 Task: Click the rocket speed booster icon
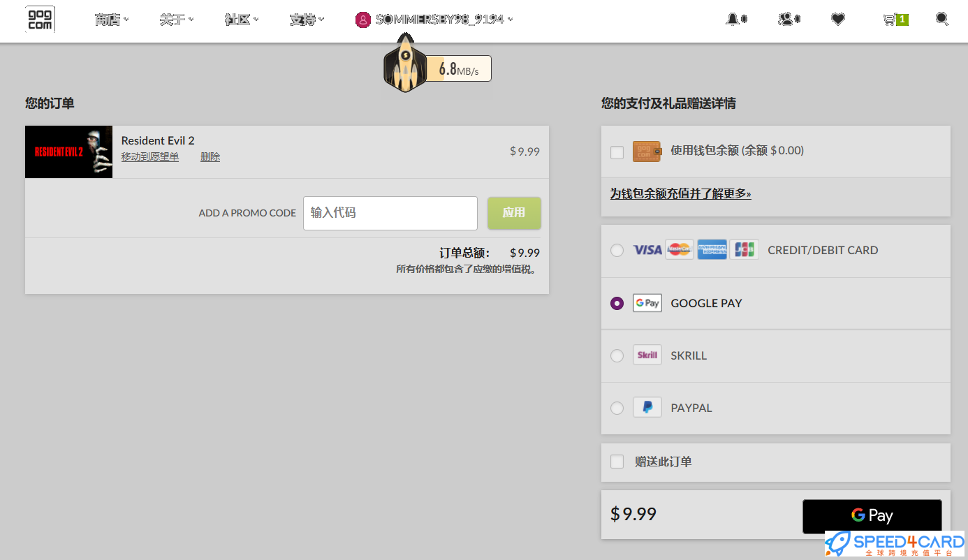(404, 64)
